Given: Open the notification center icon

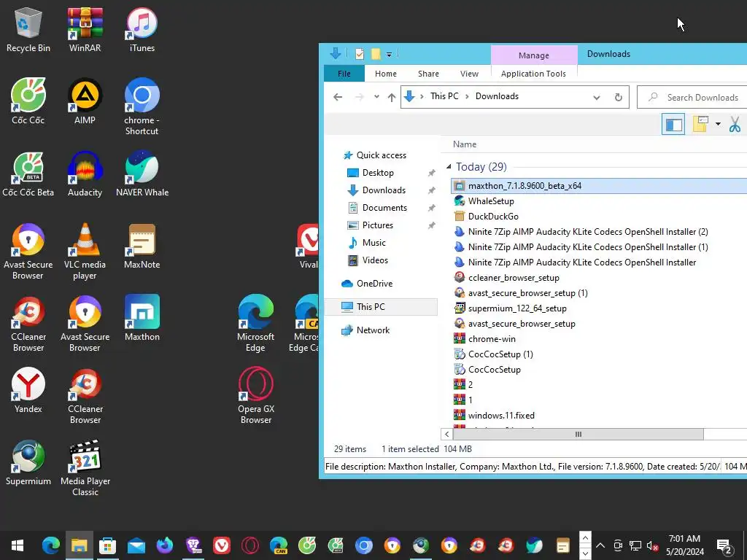Looking at the screenshot, I should click(x=724, y=545).
